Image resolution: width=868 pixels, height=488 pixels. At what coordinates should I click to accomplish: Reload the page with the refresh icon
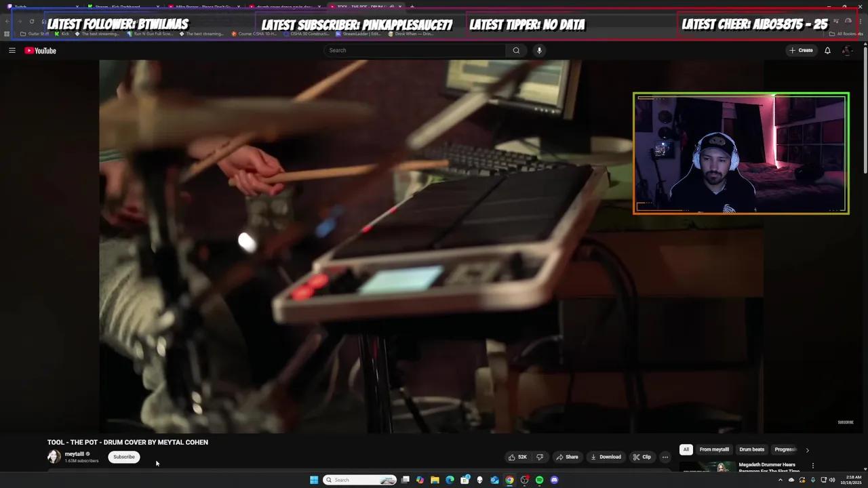coord(31,21)
